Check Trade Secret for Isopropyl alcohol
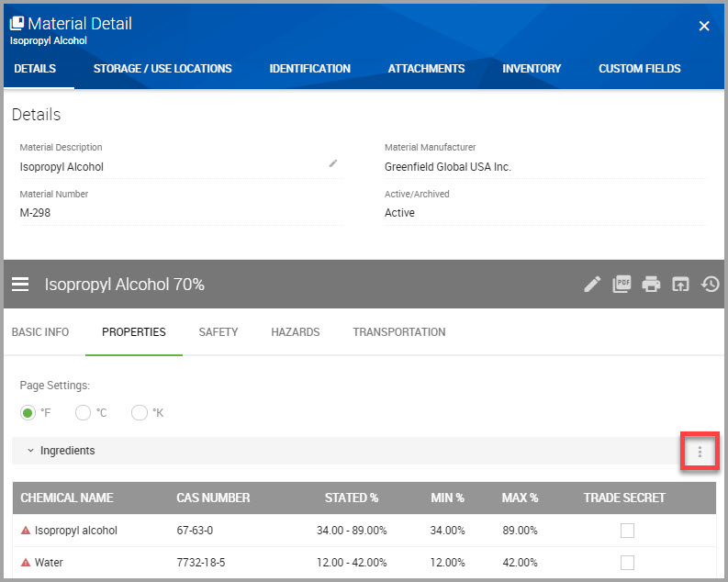This screenshot has width=728, height=582. (627, 530)
